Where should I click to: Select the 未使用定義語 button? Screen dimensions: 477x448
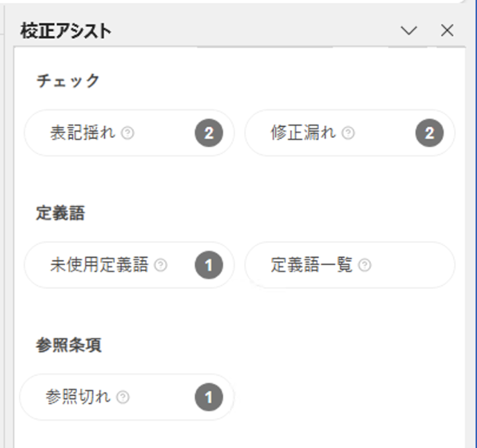[x=98, y=265]
